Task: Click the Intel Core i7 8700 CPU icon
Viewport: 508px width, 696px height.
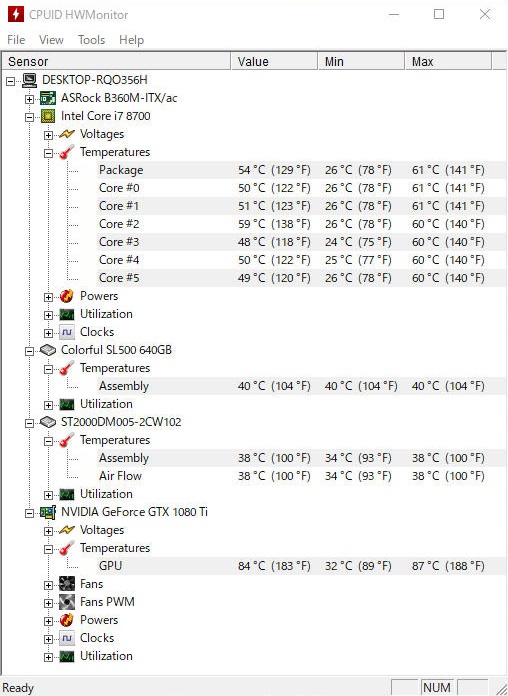Action: [48, 116]
